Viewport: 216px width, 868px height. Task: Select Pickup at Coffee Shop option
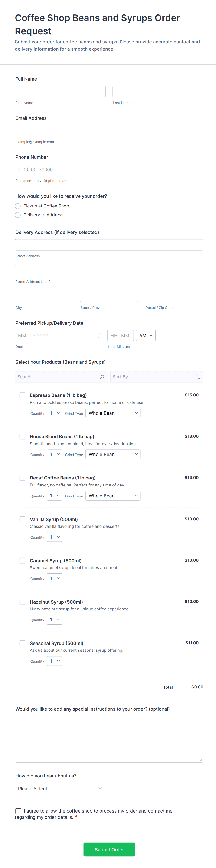coord(18,206)
